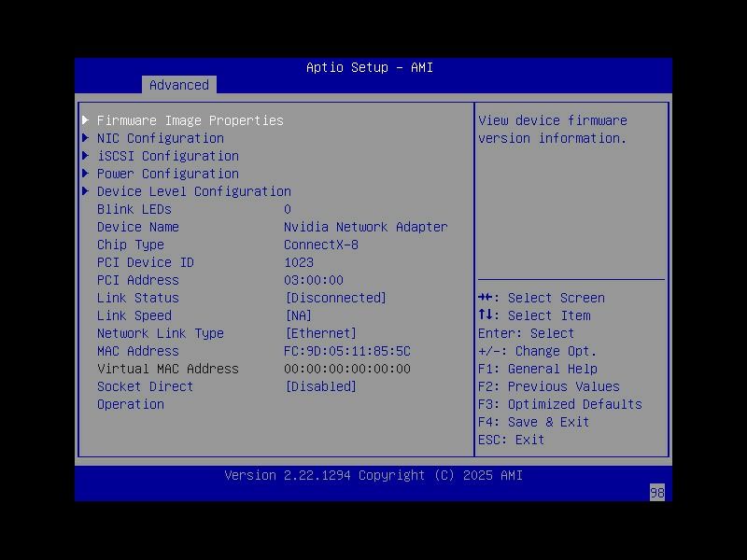Click the firmware version help description
747x560 pixels.
coord(553,129)
